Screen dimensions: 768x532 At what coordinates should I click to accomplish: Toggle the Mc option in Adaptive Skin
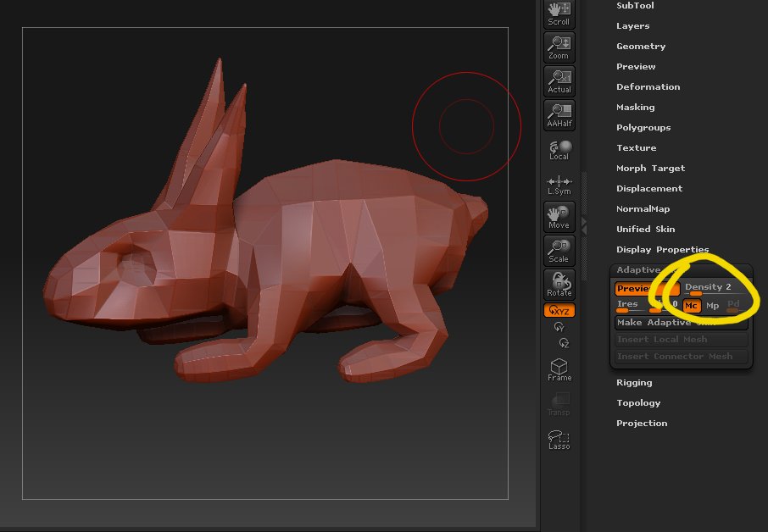click(692, 306)
